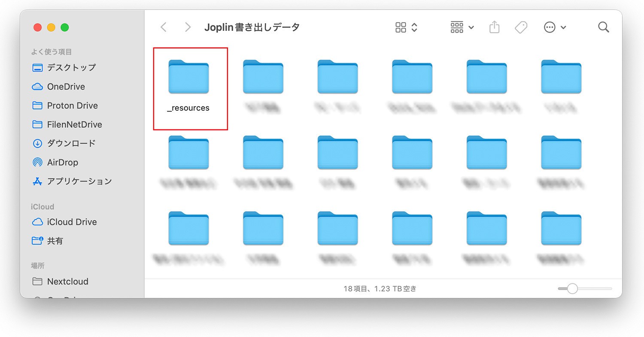
Task: Select iCloud Drive in sidebar
Action: click(72, 222)
